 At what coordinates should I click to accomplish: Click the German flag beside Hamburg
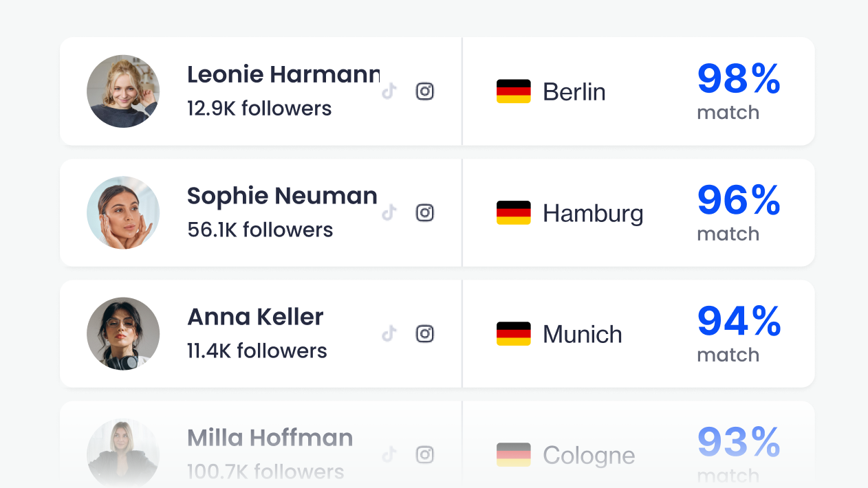(514, 212)
